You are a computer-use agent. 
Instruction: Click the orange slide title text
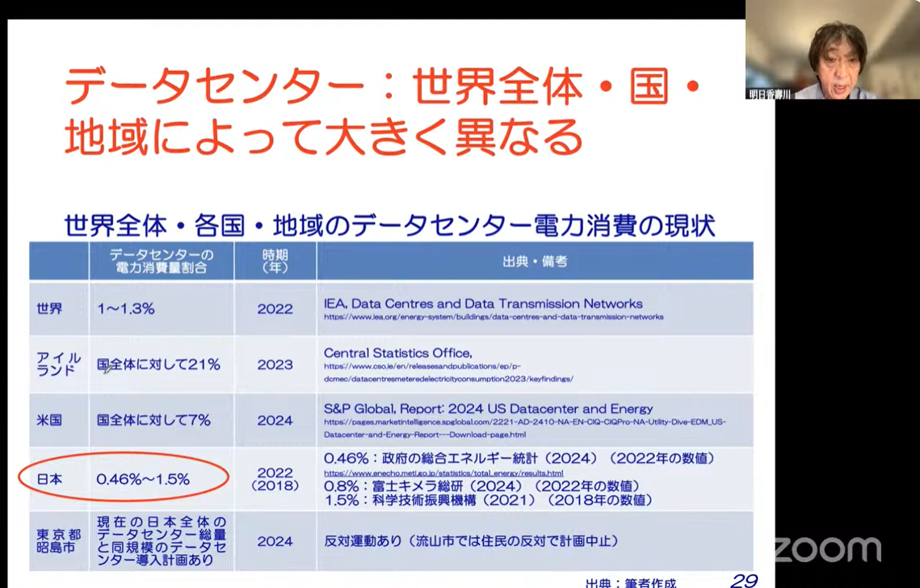coord(380,113)
